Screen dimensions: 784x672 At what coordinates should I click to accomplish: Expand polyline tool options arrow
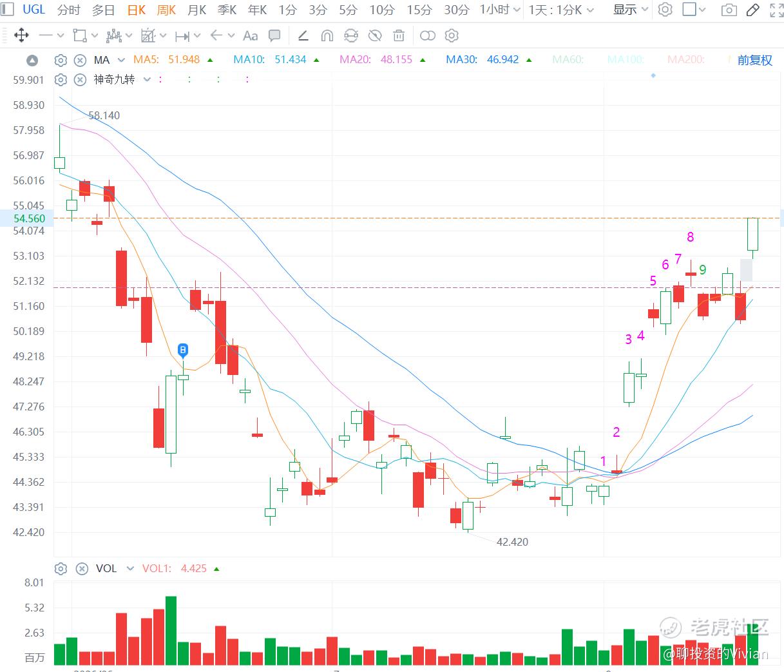[x=129, y=35]
